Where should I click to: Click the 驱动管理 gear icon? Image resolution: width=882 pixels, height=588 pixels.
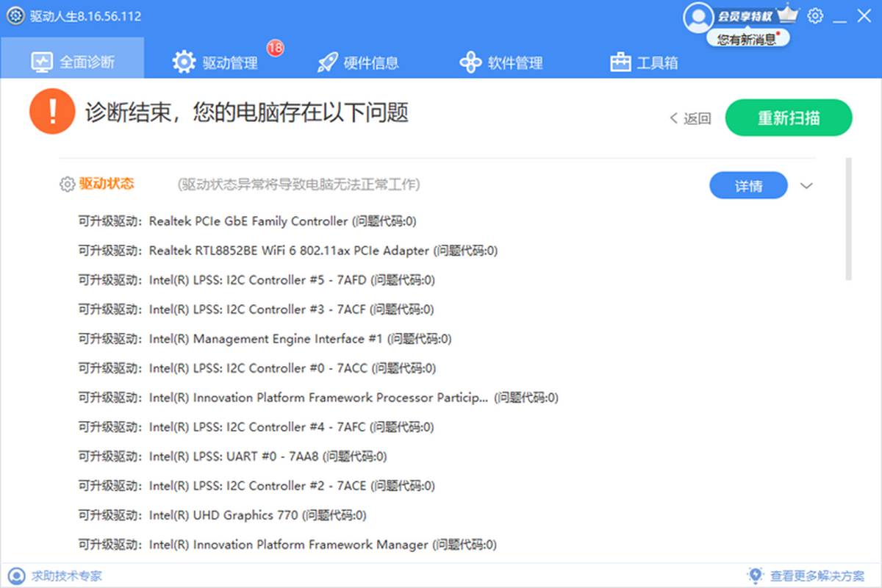182,62
